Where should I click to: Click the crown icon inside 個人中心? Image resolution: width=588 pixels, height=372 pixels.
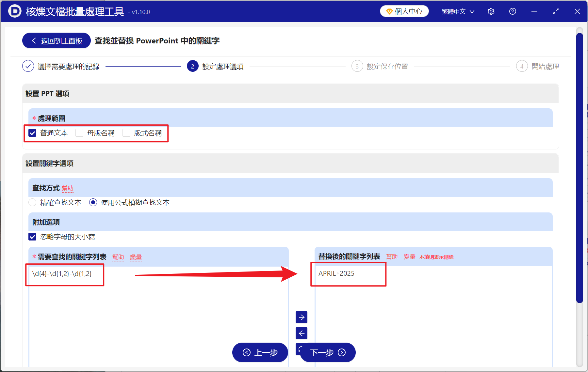(389, 11)
